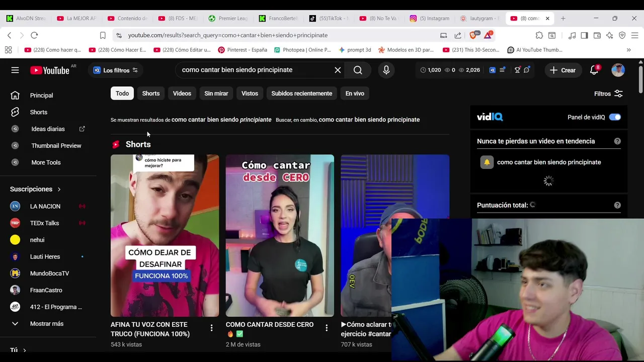This screenshot has height=362, width=644.
Task: Click the vidIQ list icon in header
Action: click(502, 70)
